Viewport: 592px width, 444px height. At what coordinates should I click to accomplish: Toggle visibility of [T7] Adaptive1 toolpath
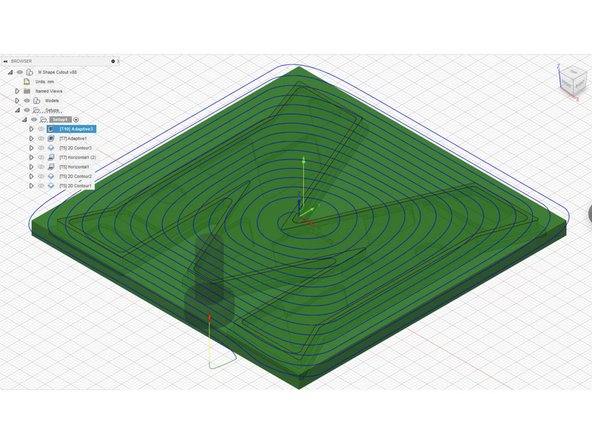(x=41, y=139)
